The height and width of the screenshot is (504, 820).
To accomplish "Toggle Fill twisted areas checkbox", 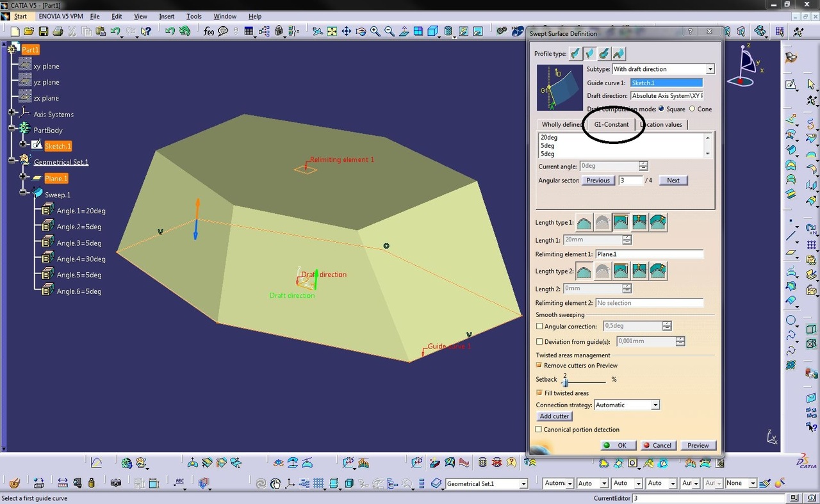I will click(x=539, y=393).
